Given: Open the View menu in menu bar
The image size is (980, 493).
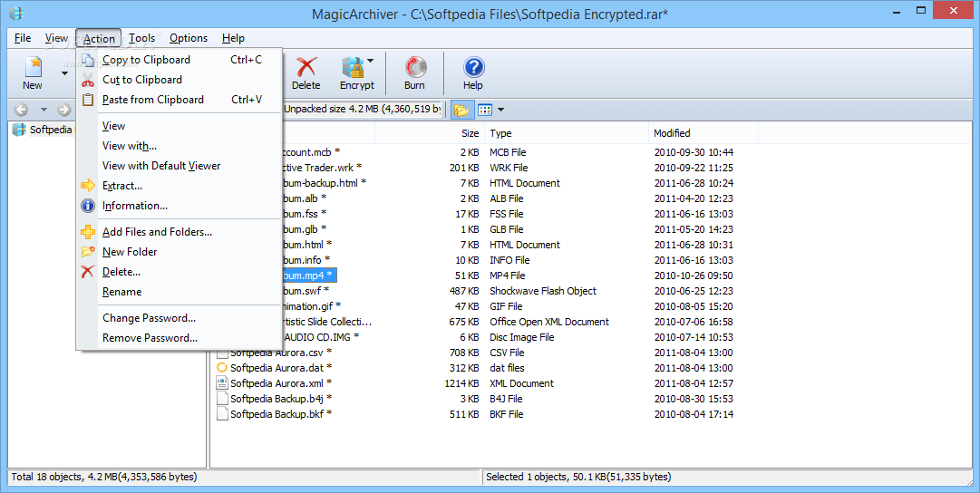Looking at the screenshot, I should click(x=56, y=38).
